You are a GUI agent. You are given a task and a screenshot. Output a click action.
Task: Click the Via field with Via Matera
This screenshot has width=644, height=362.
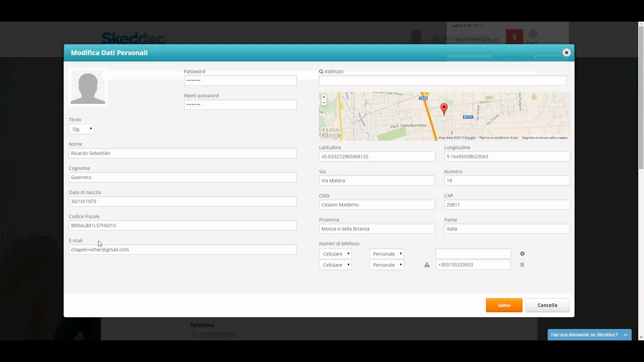point(377,180)
